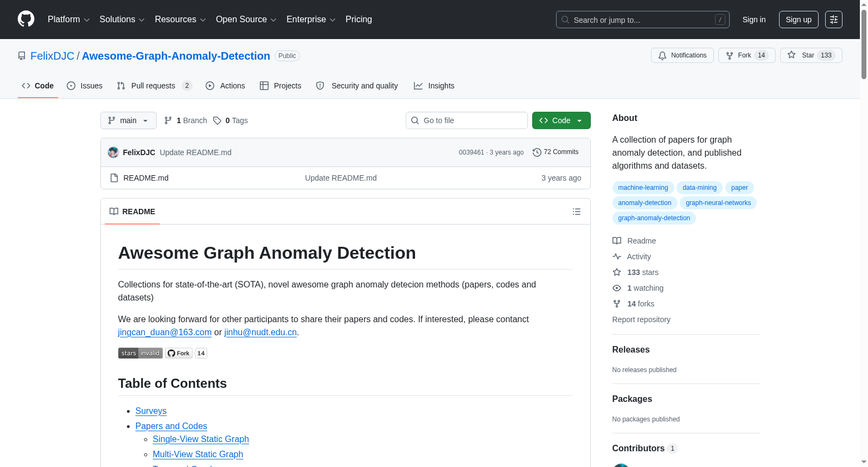This screenshot has height=467, width=868.
Task: Switch to the Actions tab
Action: click(226, 86)
